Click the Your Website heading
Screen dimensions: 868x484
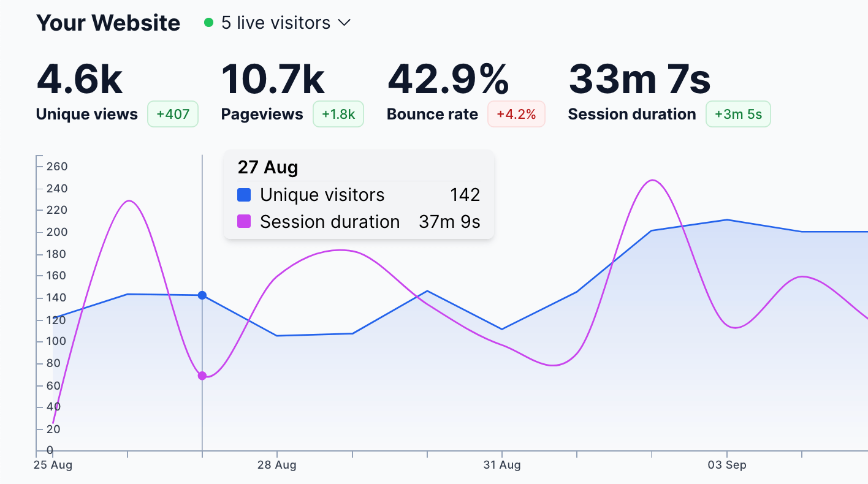pos(108,23)
